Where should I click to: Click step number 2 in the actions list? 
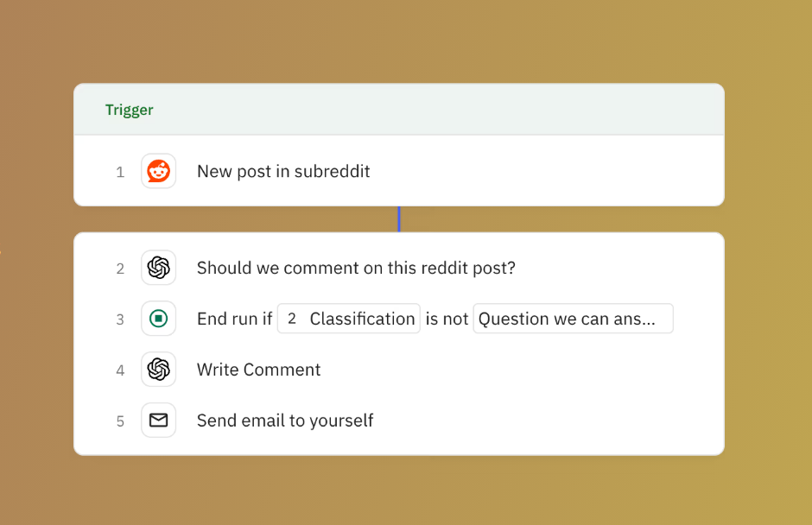(x=120, y=269)
